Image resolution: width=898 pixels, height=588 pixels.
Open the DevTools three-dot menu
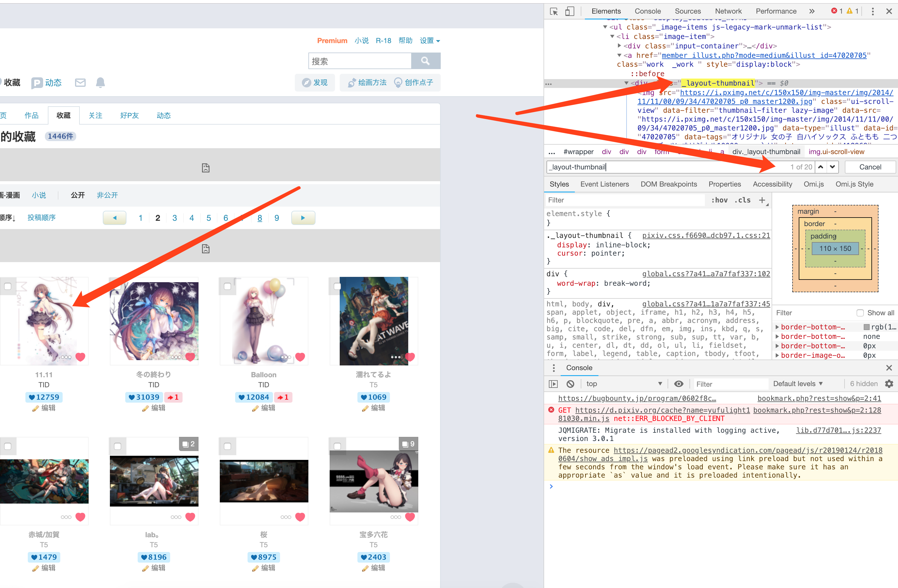(x=872, y=11)
